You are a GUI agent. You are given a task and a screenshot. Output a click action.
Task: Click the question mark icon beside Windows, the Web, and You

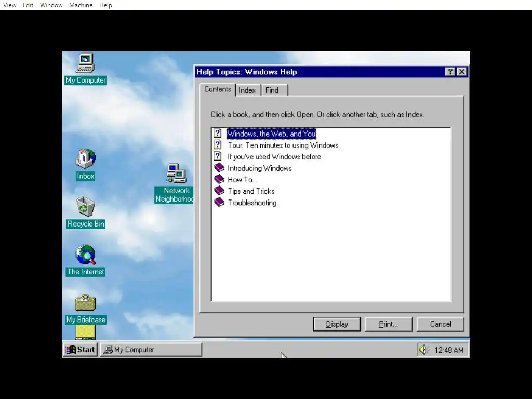point(218,134)
